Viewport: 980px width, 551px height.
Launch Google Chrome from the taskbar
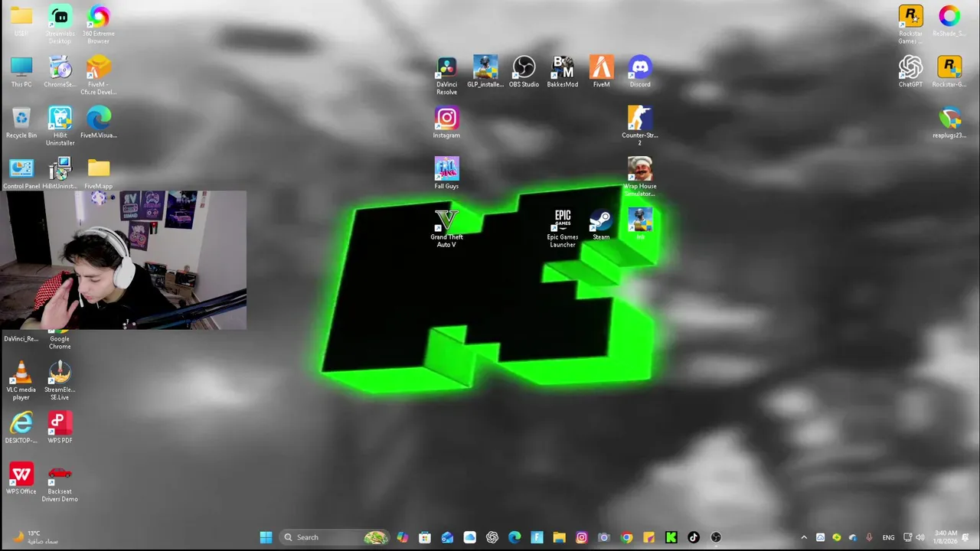tap(626, 537)
